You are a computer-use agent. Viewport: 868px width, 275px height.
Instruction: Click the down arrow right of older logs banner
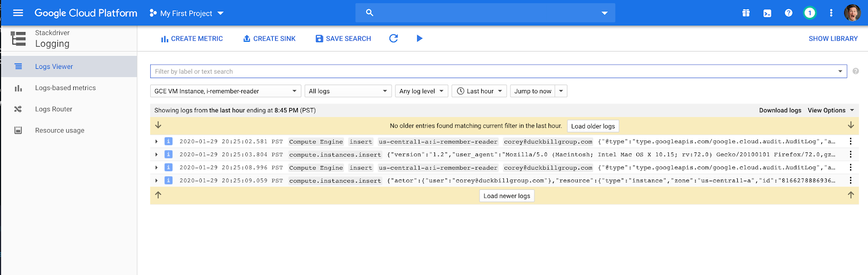[851, 125]
